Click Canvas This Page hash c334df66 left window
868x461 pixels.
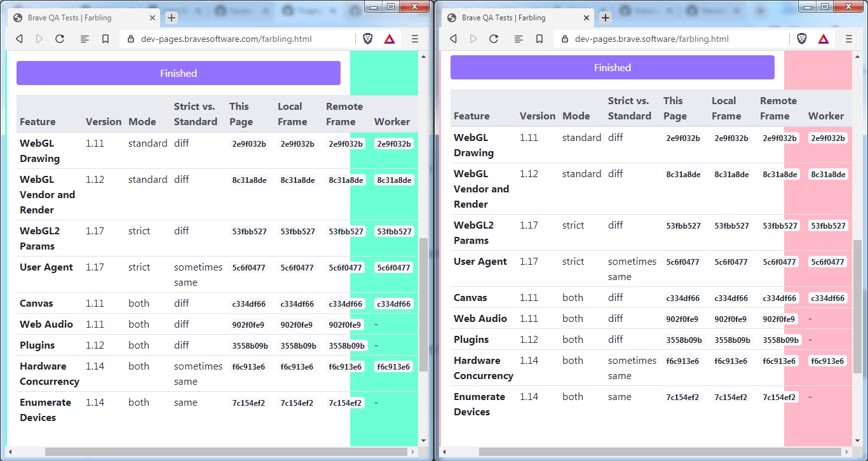[249, 304]
